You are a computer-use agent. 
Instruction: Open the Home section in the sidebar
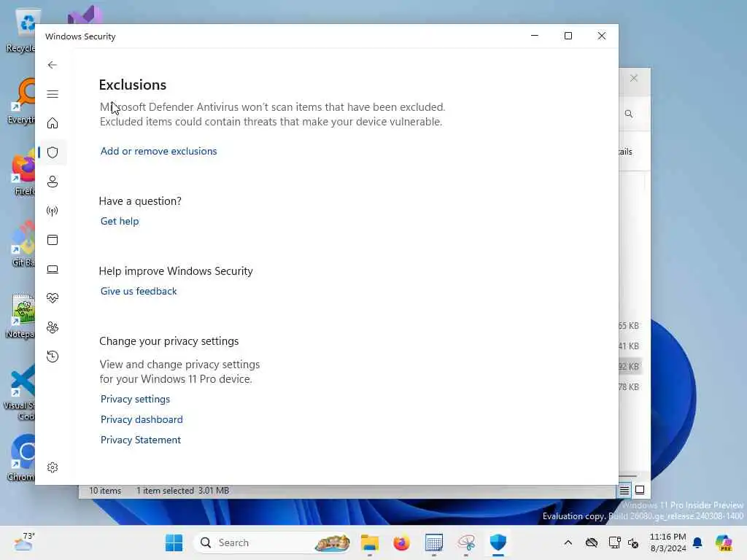pyautogui.click(x=53, y=123)
